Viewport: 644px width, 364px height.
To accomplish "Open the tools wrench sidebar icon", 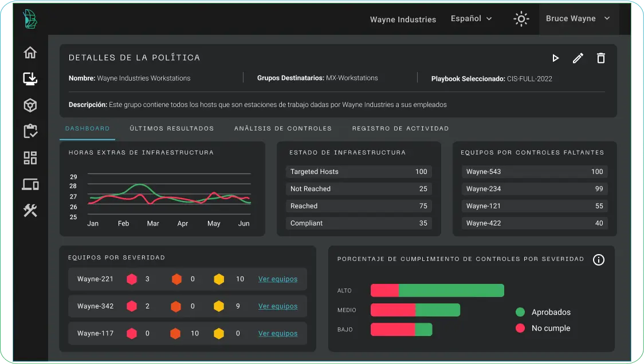I will click(30, 211).
